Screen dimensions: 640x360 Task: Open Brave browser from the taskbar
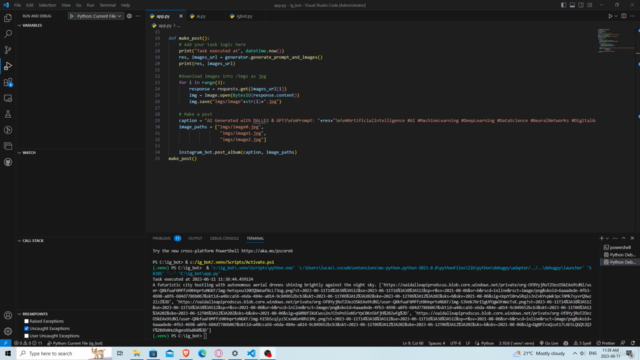coord(186,353)
